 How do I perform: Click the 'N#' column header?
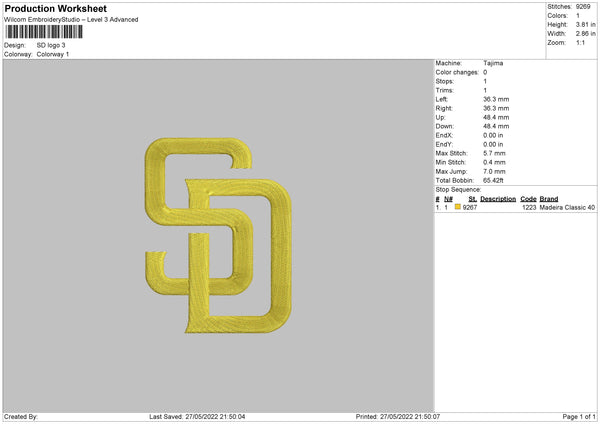pyautogui.click(x=448, y=199)
